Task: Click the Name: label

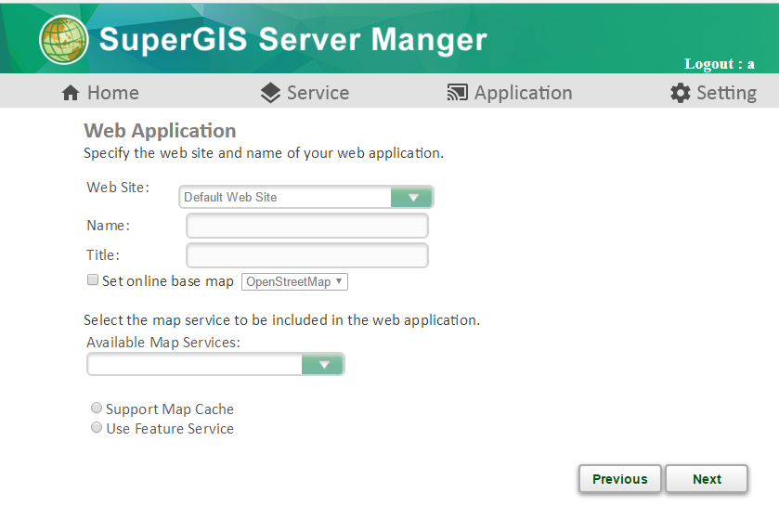Action: tap(109, 226)
